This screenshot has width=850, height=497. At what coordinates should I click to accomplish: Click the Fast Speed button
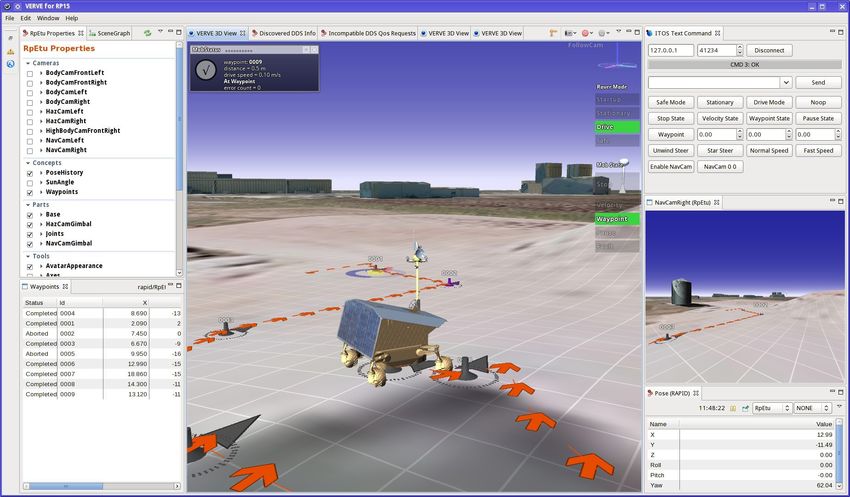[819, 151]
